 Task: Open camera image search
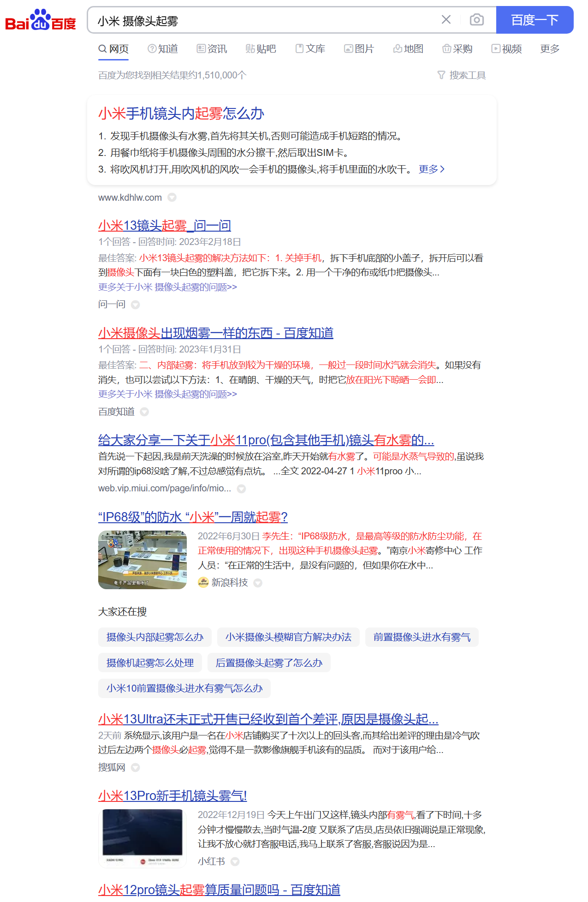476,20
